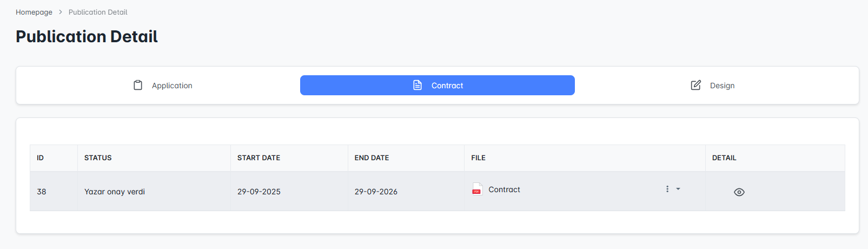Click the document icon on Contract tab

tap(418, 86)
